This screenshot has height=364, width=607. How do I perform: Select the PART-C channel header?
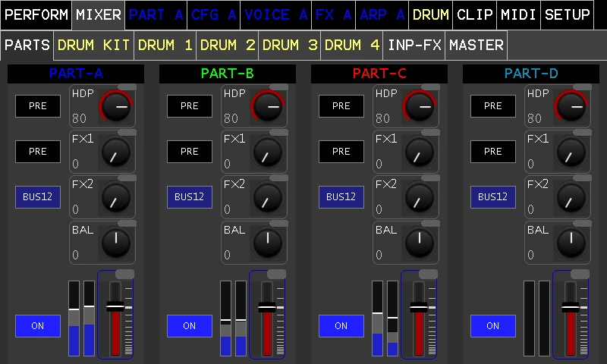(379, 74)
